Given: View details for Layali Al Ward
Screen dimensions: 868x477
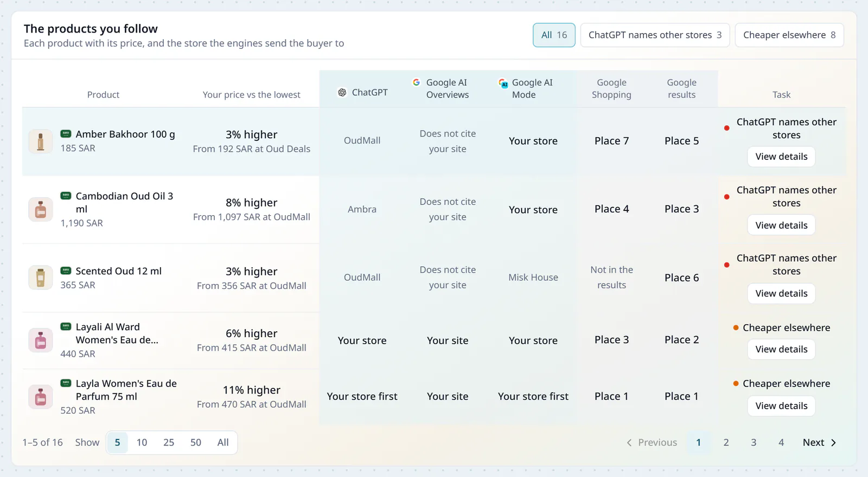Looking at the screenshot, I should point(781,350).
